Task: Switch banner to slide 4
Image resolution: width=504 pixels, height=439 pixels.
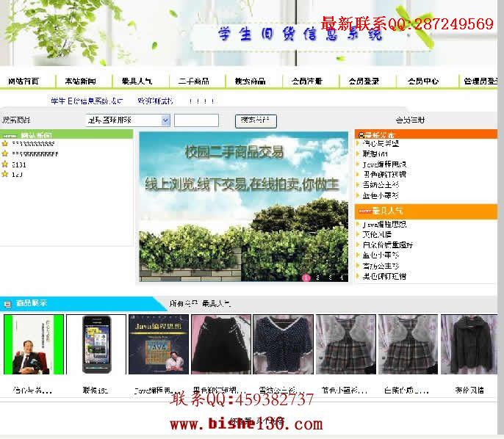Action: (342, 277)
